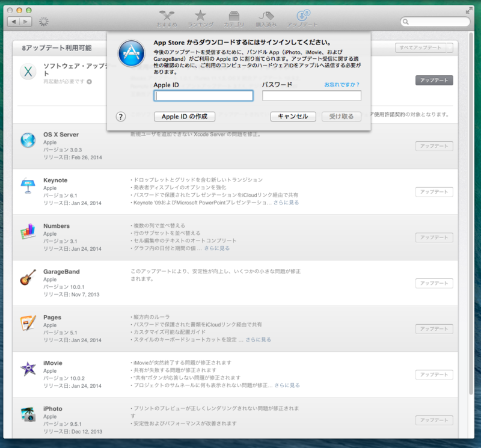This screenshot has width=481, height=448.
Task: Click the GarageBand title text
Action: pyautogui.click(x=61, y=272)
